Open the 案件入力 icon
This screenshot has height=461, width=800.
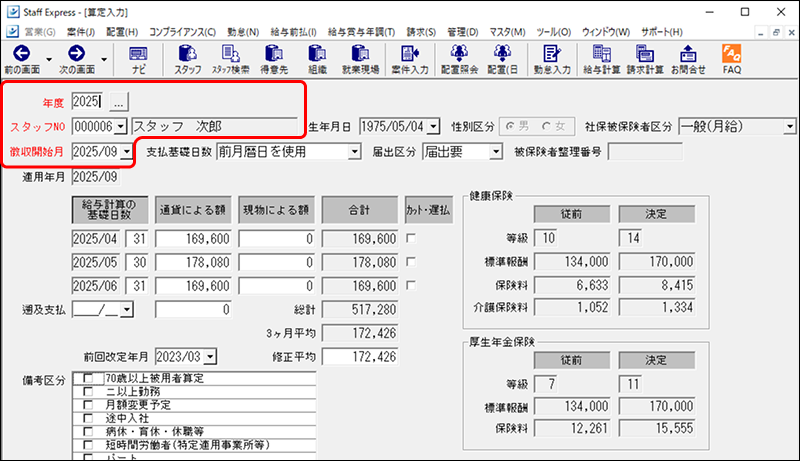point(410,54)
